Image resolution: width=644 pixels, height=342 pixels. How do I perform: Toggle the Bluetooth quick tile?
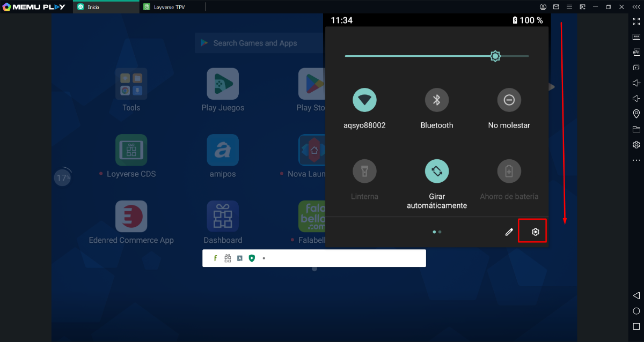(437, 100)
